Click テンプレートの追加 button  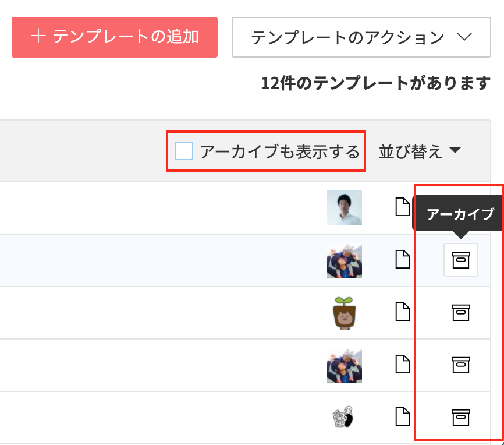[115, 37]
